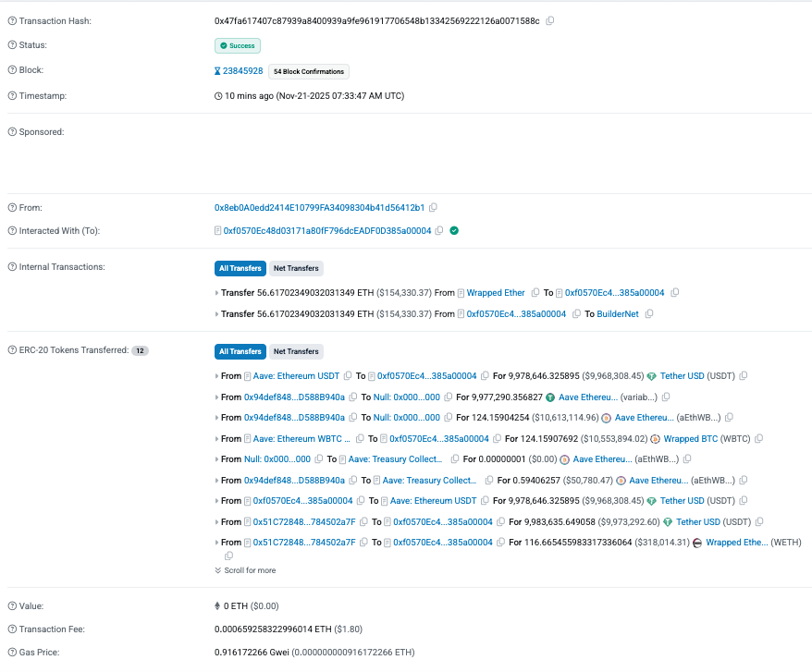Viewport: 812px width, 672px height.
Task: Copy the transaction hash to clipboard
Action: click(550, 20)
